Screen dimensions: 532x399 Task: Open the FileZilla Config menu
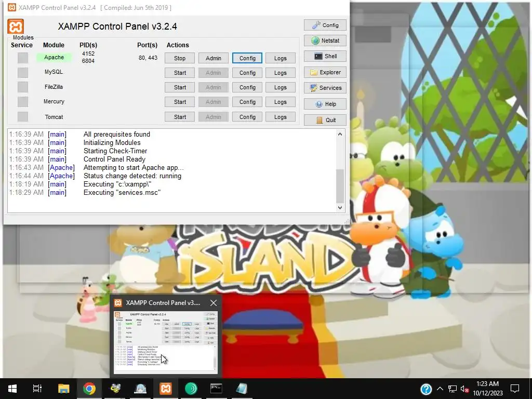click(247, 87)
